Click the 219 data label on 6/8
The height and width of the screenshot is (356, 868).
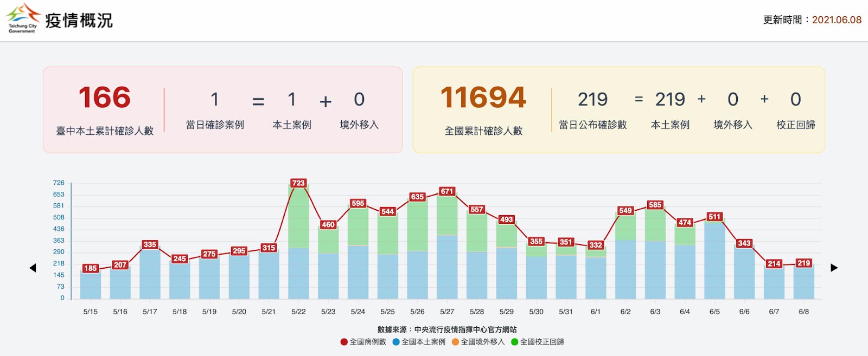pos(804,263)
